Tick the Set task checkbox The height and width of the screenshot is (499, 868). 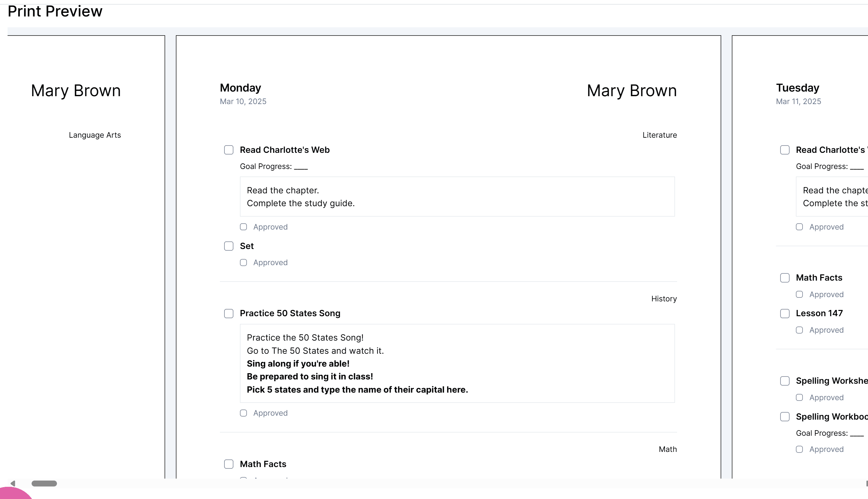pos(228,246)
